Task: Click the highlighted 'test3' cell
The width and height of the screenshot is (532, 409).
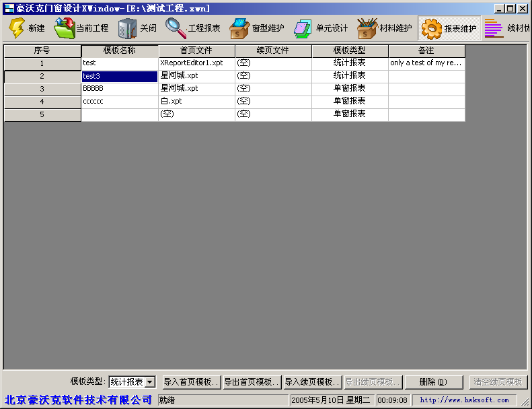Action: (120, 77)
